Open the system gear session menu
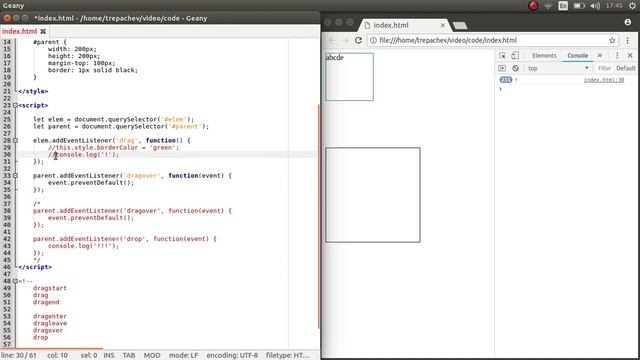640x360 pixels. tap(632, 6)
